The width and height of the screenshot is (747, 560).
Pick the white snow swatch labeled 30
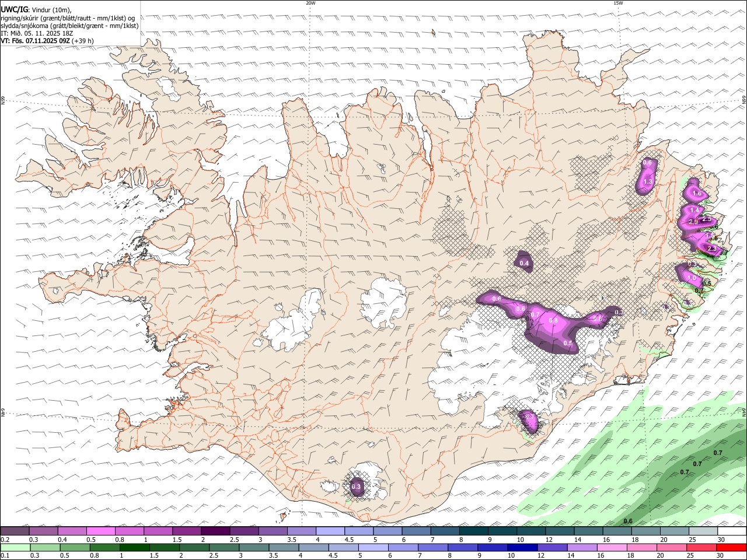(732, 531)
